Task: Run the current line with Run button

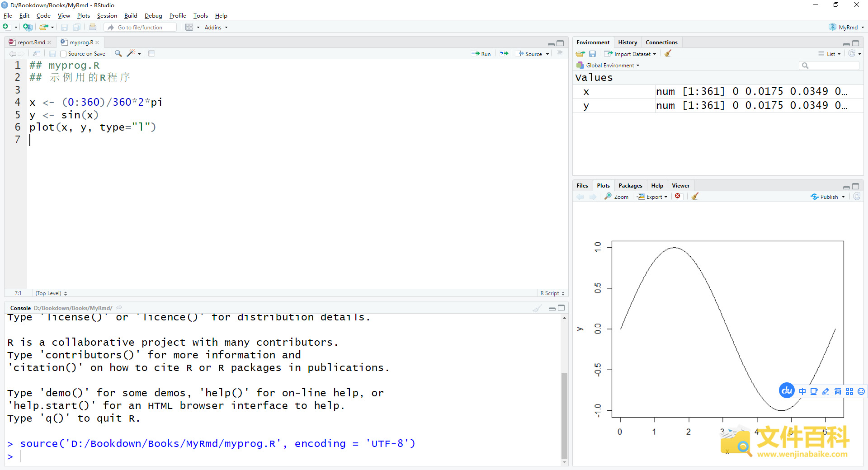Action: (x=481, y=54)
